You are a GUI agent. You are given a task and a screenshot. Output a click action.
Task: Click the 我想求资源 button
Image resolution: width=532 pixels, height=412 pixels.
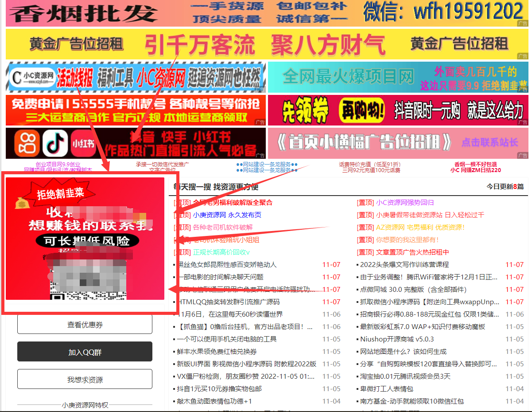(85, 380)
